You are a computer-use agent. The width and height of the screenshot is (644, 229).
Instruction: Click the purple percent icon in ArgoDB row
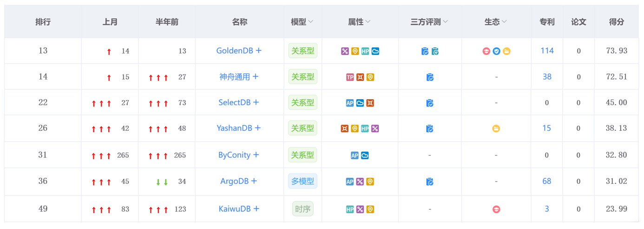(360, 182)
